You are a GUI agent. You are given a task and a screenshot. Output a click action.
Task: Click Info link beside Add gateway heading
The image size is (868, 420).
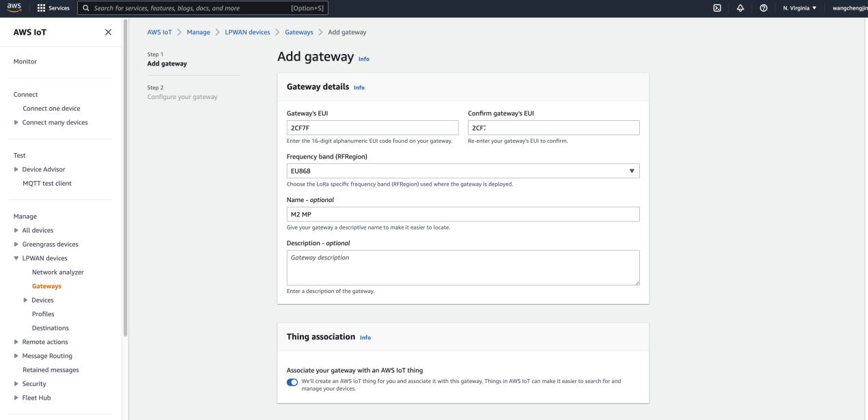click(x=364, y=59)
